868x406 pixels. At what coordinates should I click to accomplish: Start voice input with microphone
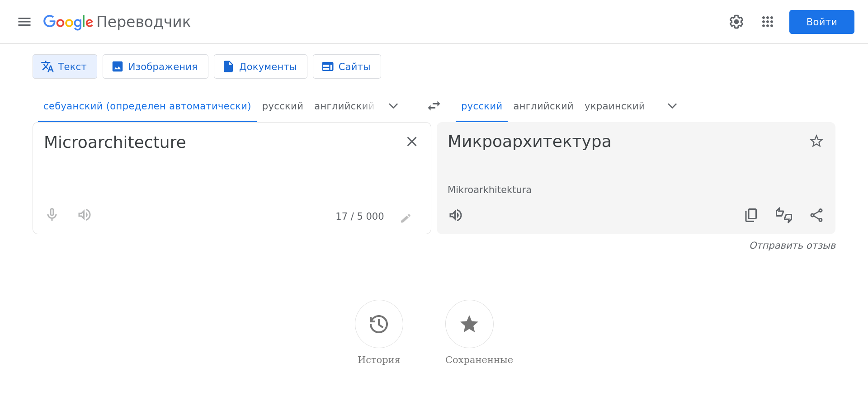coord(52,215)
